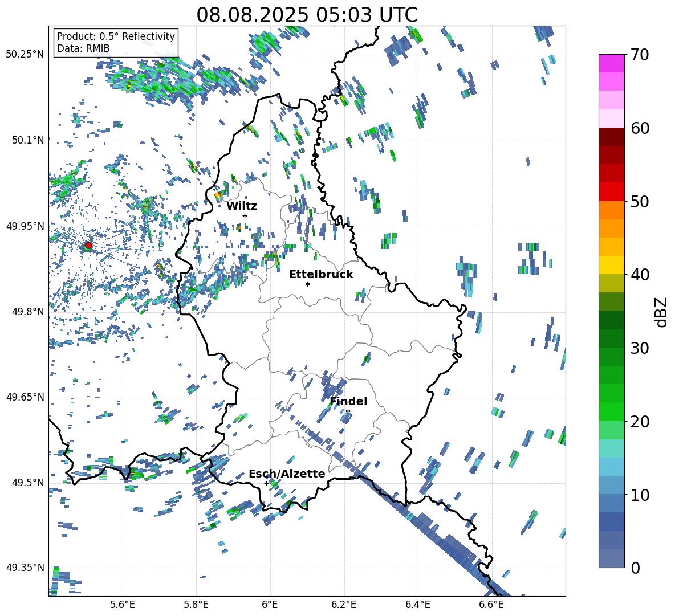This screenshot has width=675, height=616.
Task: Click the olive colorbar segment below 40
Action: 611,283
